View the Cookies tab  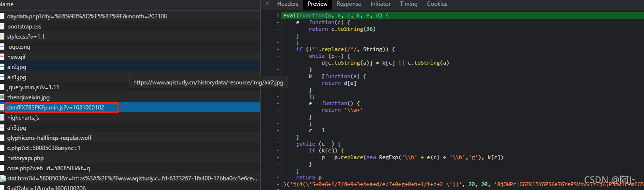coord(437,4)
